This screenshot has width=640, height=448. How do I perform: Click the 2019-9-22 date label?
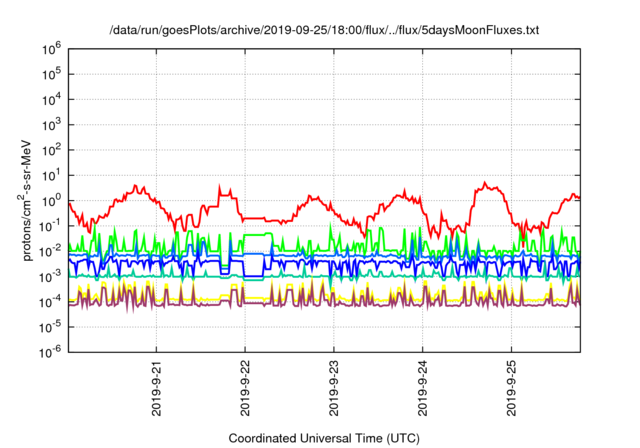tap(245, 388)
